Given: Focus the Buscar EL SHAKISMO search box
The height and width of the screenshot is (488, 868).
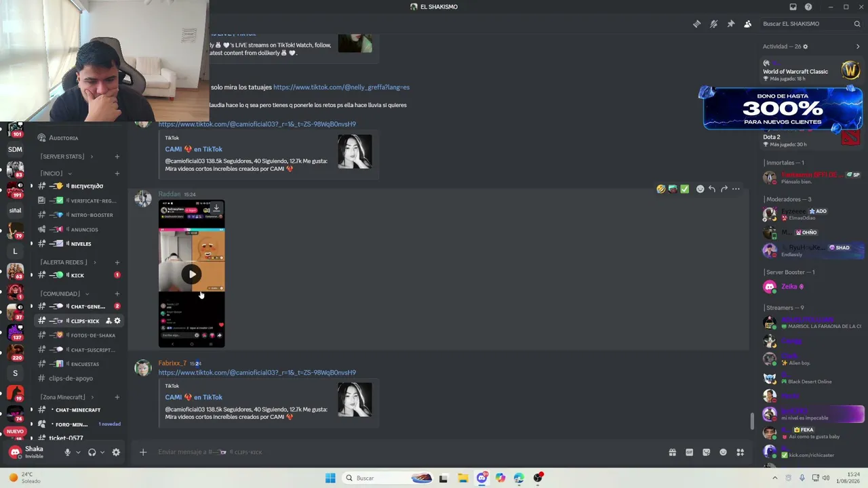Looking at the screenshot, I should pyautogui.click(x=811, y=24).
